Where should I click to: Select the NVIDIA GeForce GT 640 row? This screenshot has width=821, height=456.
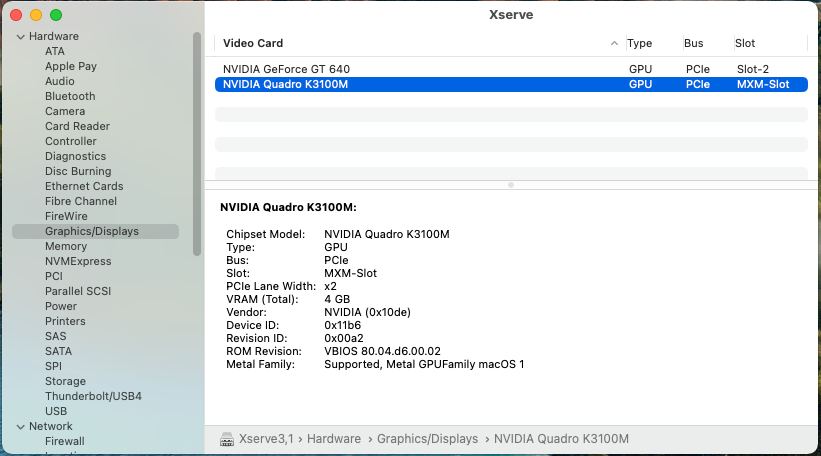coord(511,69)
